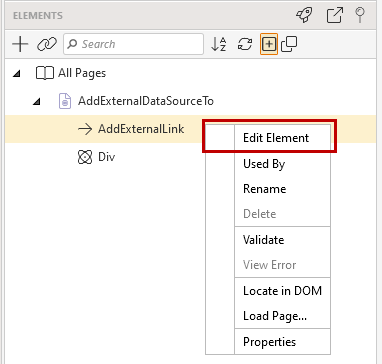382x364 pixels.
Task: Select the AddExternalLink element row
Action: coord(191,129)
